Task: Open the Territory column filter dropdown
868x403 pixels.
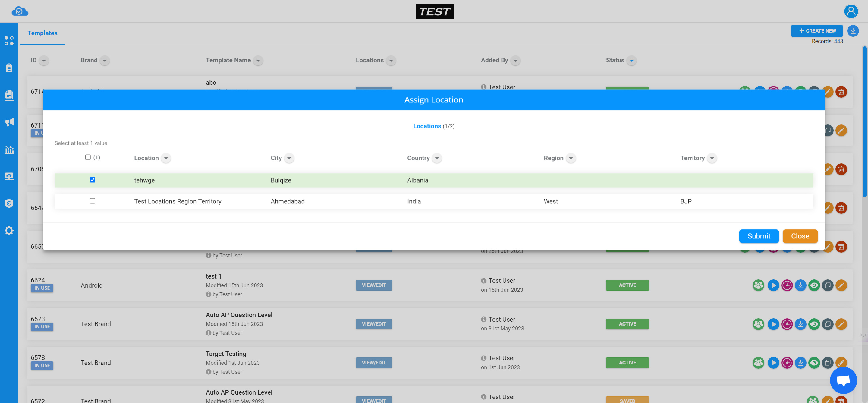Action: tap(712, 158)
